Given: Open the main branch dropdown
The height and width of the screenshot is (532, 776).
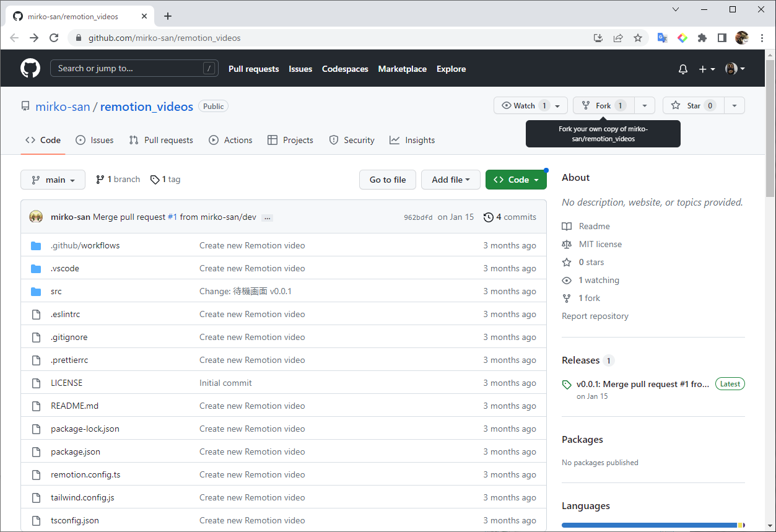Looking at the screenshot, I should 53,180.
